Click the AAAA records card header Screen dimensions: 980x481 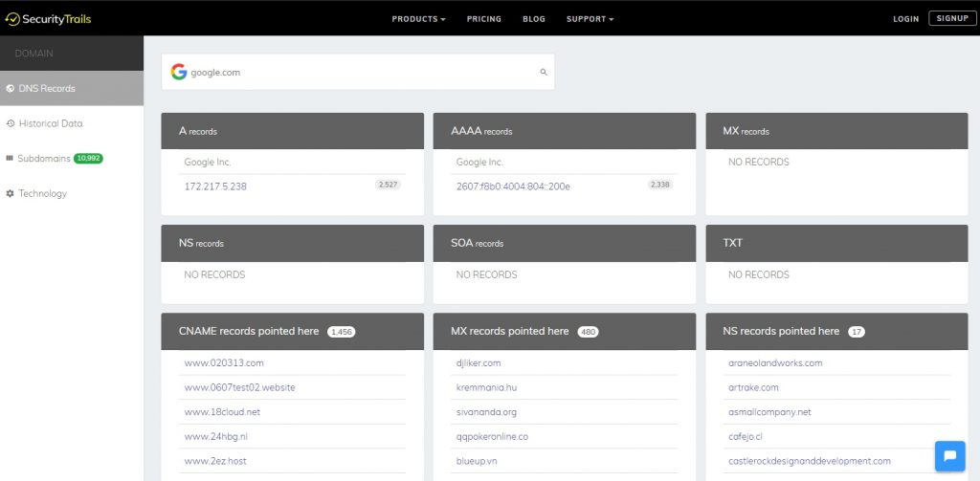(x=565, y=131)
